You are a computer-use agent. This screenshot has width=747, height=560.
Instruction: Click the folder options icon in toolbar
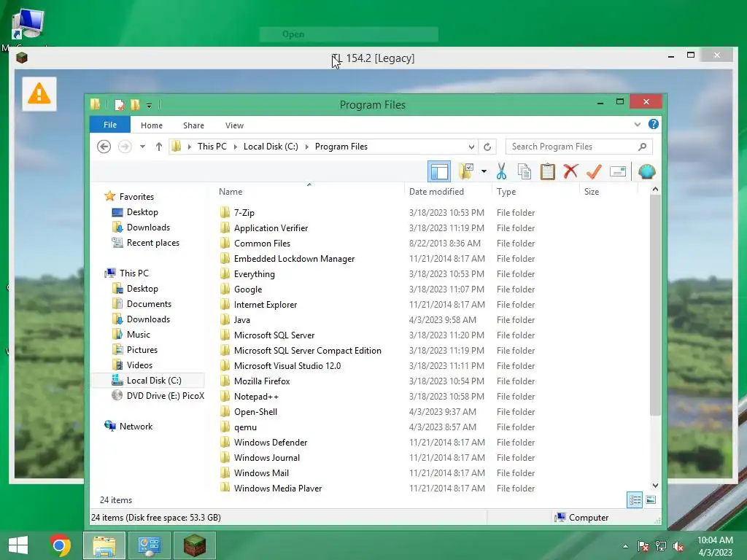[x=466, y=171]
